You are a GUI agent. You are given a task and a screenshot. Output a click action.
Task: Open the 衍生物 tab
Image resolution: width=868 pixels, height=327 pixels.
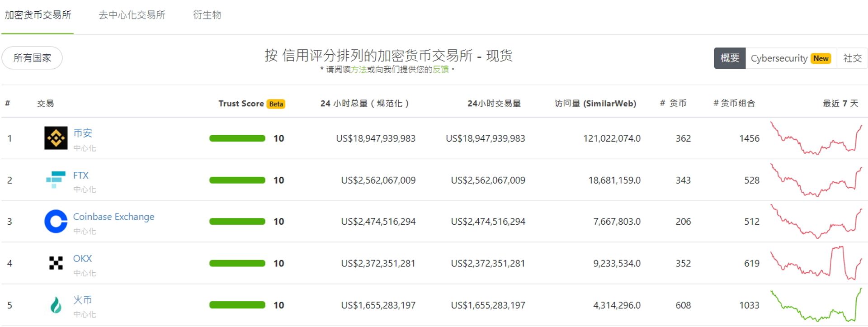(x=207, y=15)
